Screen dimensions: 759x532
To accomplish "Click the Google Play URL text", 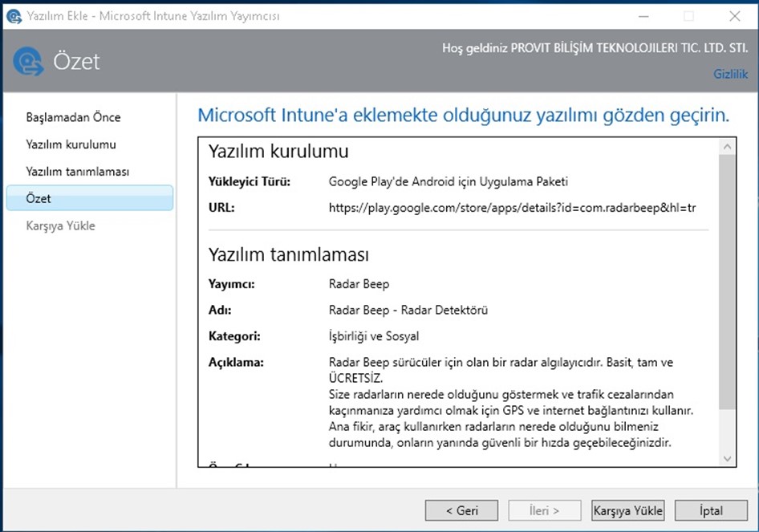I will [512, 208].
